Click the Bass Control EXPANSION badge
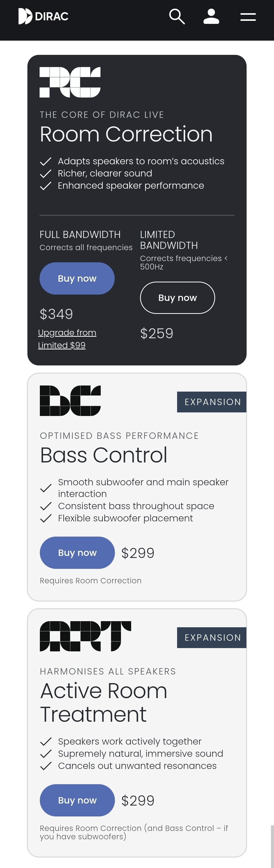The width and height of the screenshot is (274, 868). click(212, 402)
